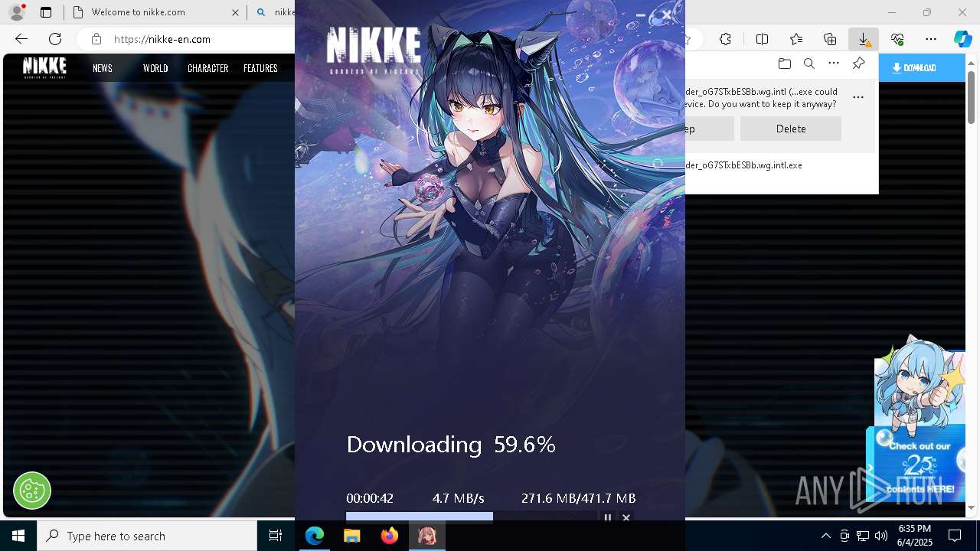Refresh the nikke-en.com page
The image size is (980, 551).
coord(55,39)
